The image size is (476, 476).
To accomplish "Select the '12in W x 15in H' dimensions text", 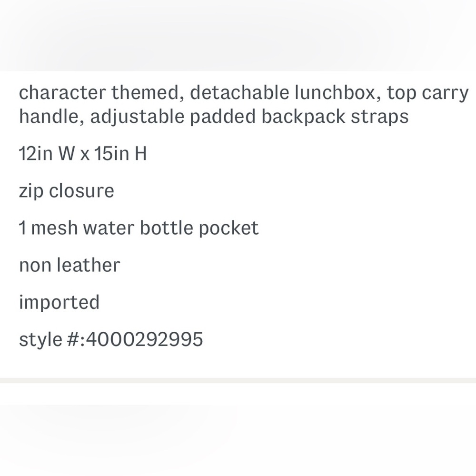I will [x=83, y=153].
